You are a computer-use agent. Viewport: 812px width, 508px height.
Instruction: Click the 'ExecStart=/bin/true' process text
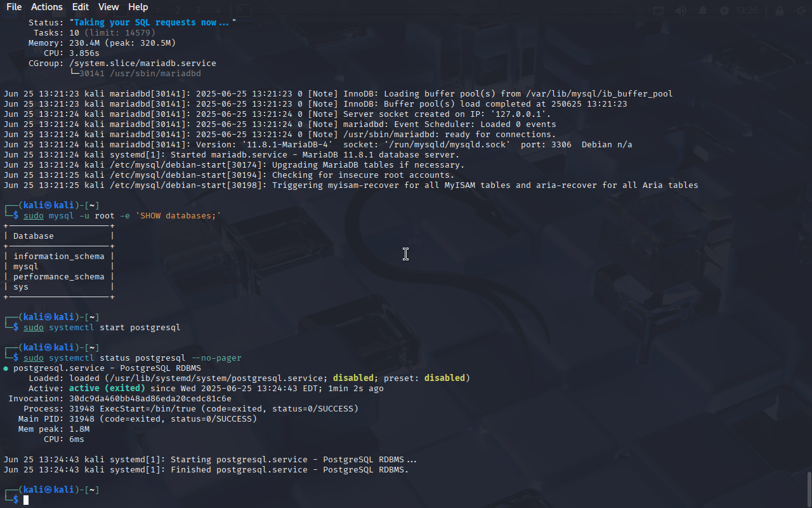[148, 409]
